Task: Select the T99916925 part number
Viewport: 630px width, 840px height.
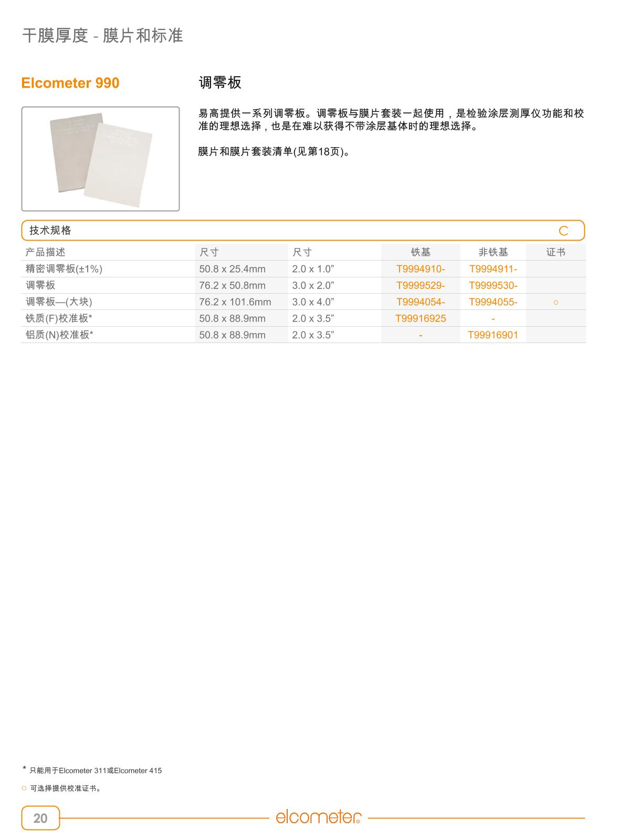Action: tap(420, 318)
